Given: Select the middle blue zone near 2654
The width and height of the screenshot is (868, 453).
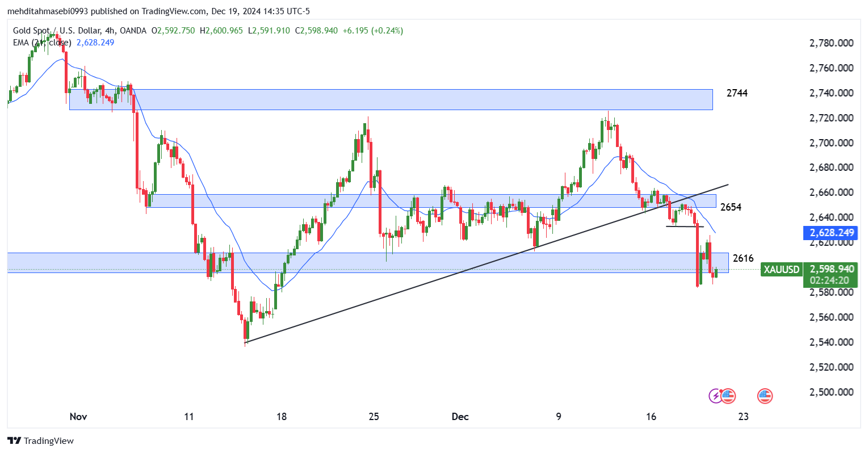Looking at the screenshot, I should point(431,200).
